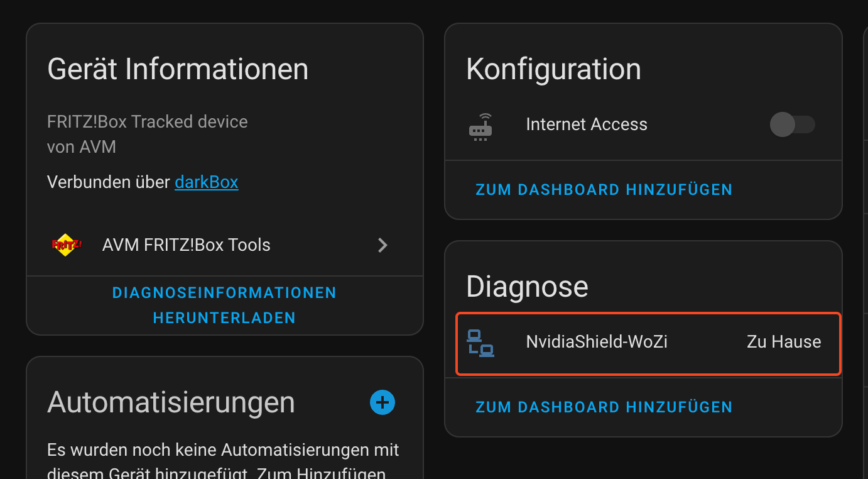Image resolution: width=868 pixels, height=479 pixels.
Task: Click the router icon beside Internet Access
Action: [x=480, y=126]
